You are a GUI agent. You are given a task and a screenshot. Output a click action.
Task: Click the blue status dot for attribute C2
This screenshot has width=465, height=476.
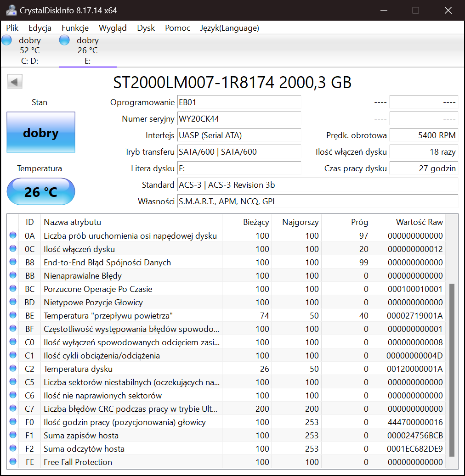click(13, 369)
